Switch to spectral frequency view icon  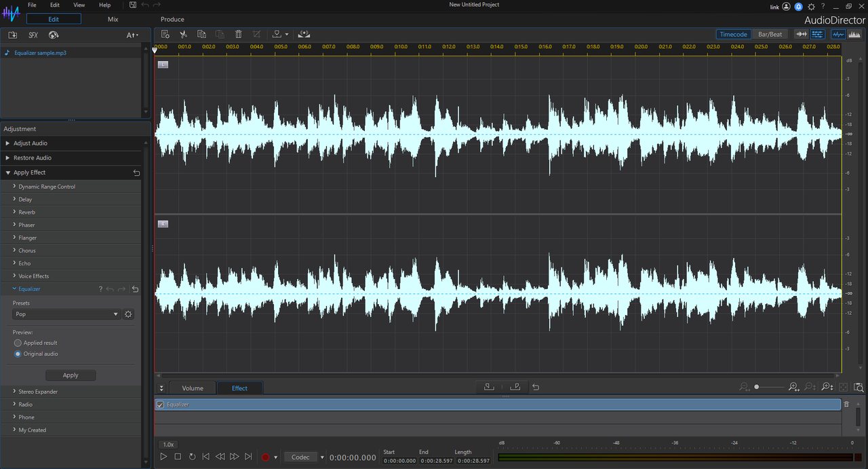coord(854,34)
